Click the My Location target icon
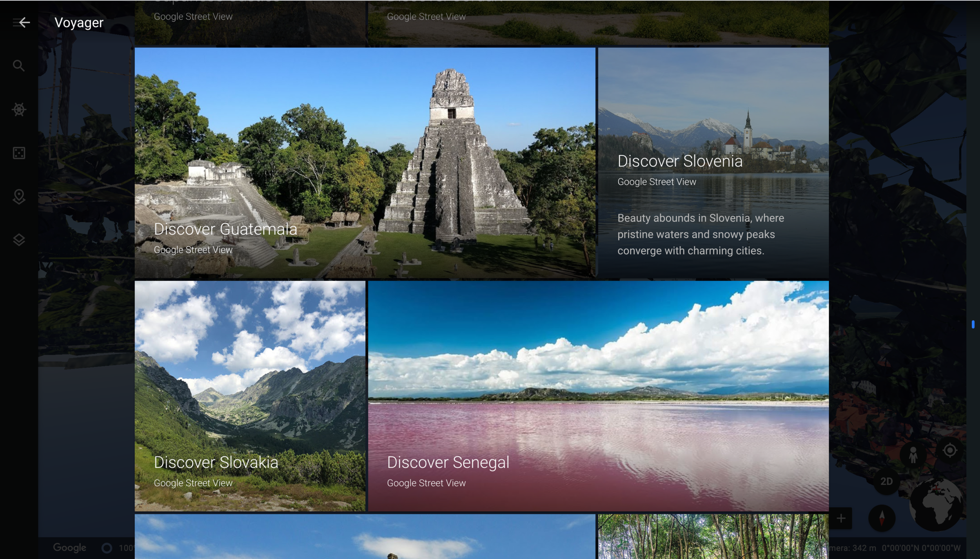Screen dimensions: 980x559 pos(950,450)
